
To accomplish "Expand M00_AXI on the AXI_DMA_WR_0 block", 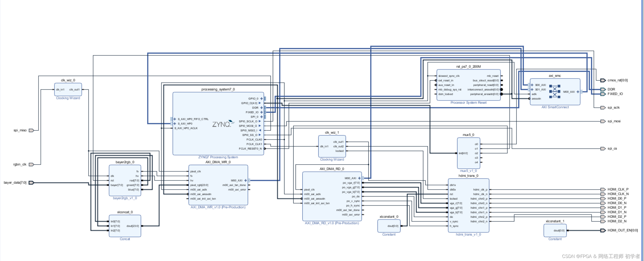I will [246, 180].
